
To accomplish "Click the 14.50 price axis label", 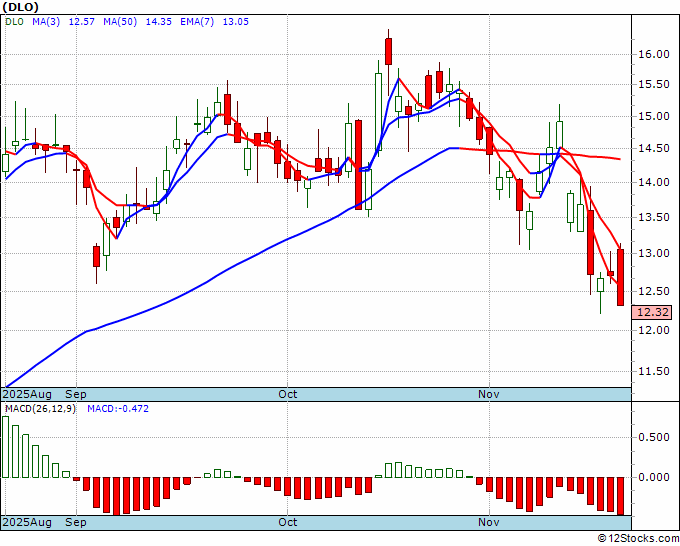I will click(654, 148).
